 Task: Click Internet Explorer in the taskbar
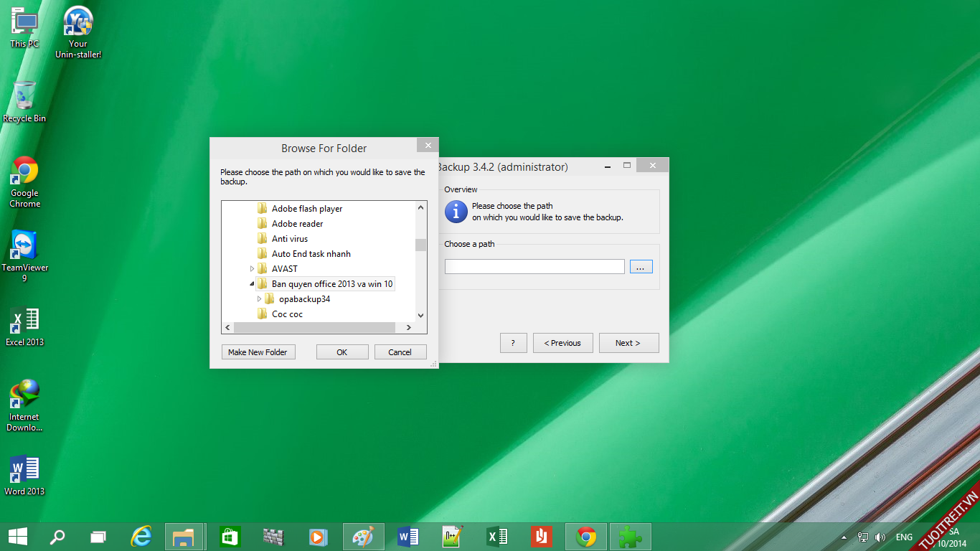(141, 537)
